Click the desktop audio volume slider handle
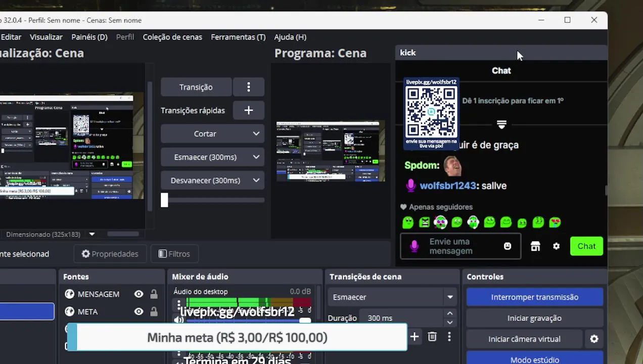The image size is (643, 364). (305, 320)
